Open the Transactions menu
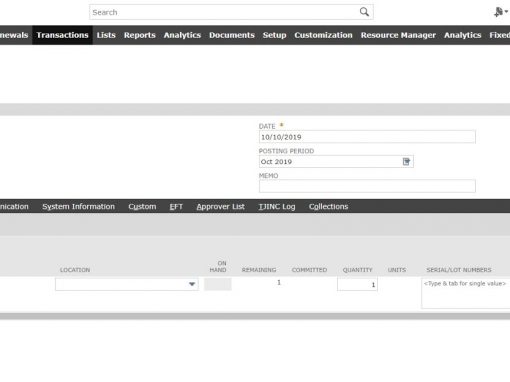The image size is (510, 382). coord(62,35)
